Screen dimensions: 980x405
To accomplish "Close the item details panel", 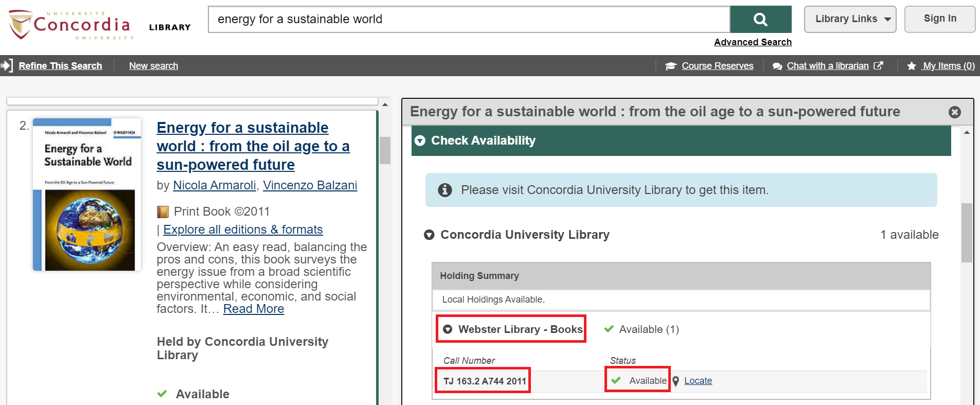I will click(955, 112).
